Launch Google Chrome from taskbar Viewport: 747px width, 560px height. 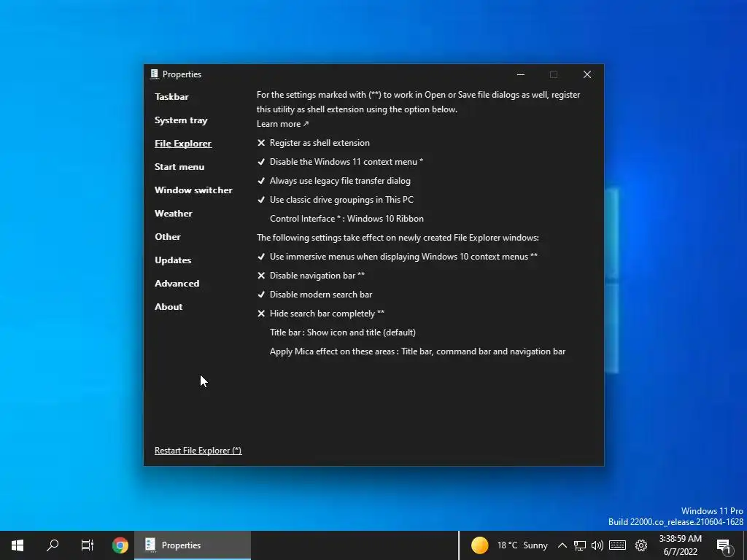(x=120, y=545)
